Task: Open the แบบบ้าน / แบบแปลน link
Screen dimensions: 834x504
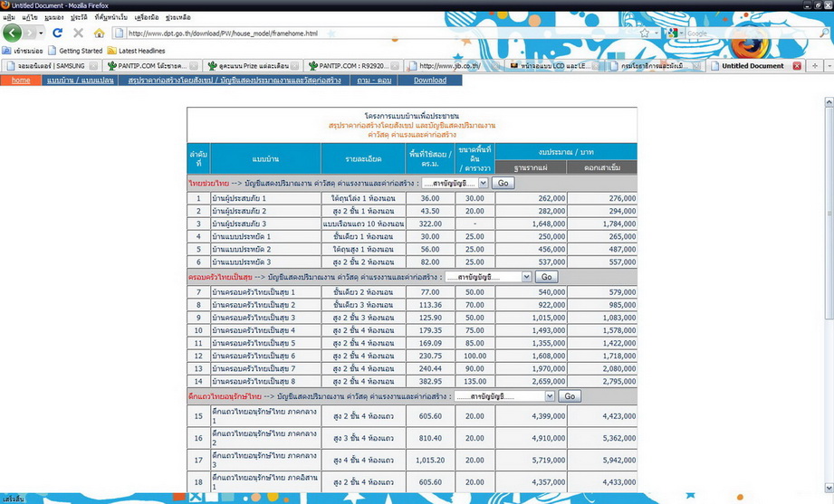Action: tap(80, 81)
